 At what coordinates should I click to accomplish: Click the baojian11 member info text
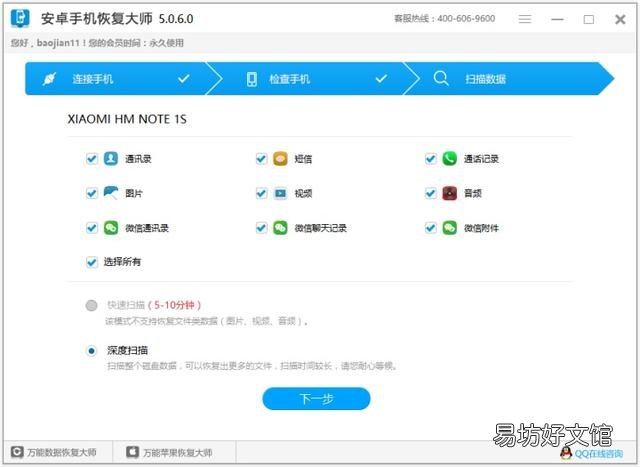tap(97, 43)
